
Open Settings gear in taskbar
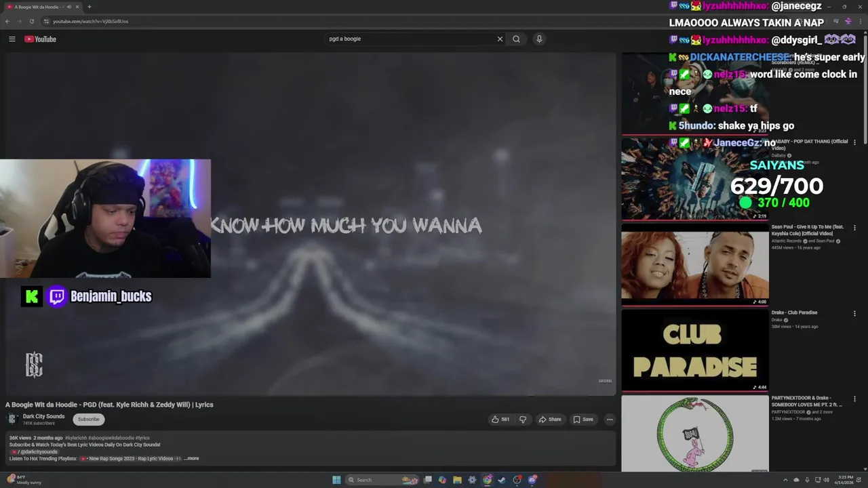click(472, 480)
